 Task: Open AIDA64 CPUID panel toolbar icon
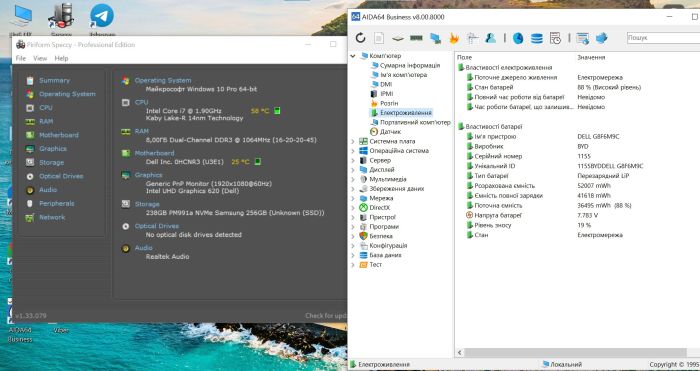[x=472, y=38]
